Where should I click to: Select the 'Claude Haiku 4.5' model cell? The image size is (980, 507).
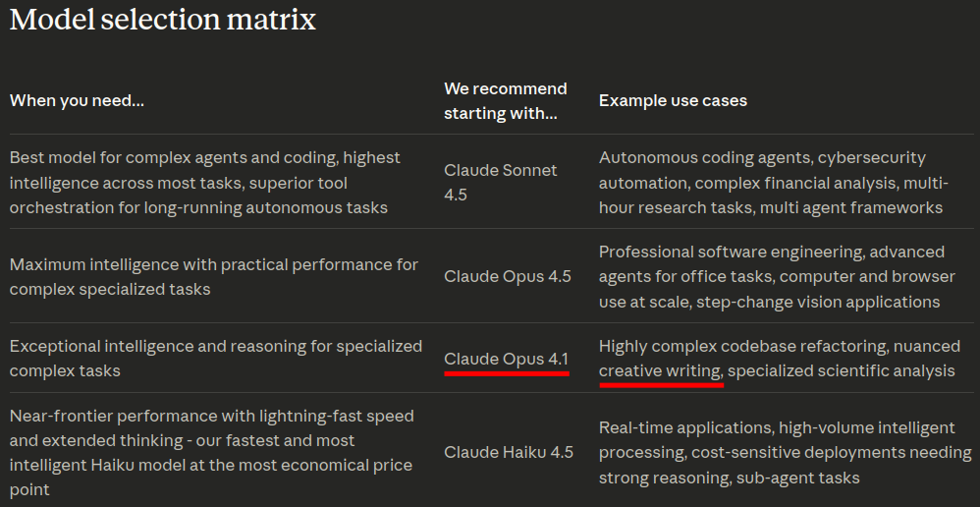pos(508,452)
